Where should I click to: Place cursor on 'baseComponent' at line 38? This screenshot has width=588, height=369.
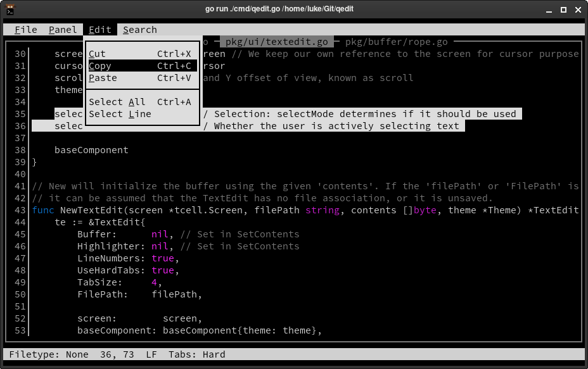[91, 150]
